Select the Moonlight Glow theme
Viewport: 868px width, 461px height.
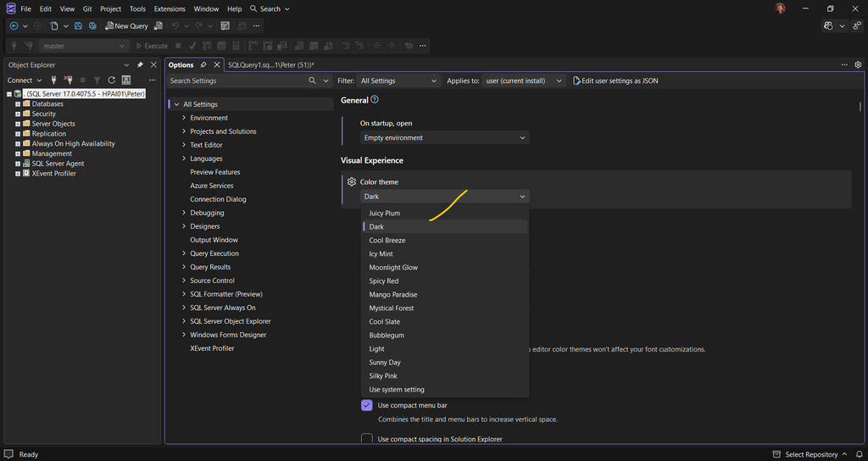coord(444,267)
